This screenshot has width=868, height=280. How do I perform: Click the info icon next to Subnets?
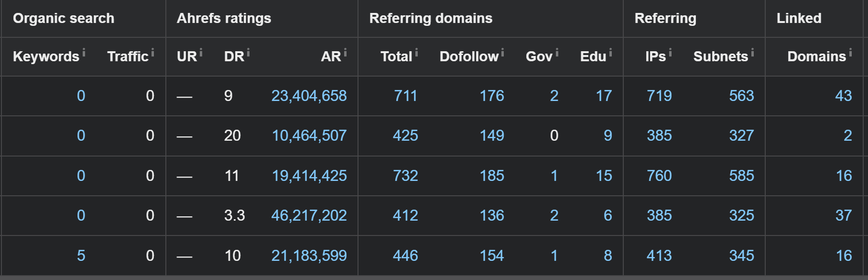(x=752, y=52)
